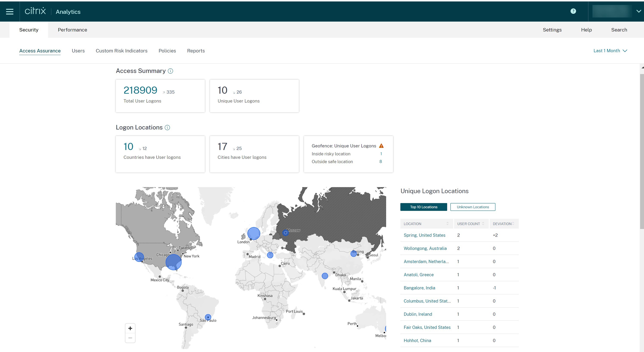Open the hamburger navigation menu

coord(9,11)
